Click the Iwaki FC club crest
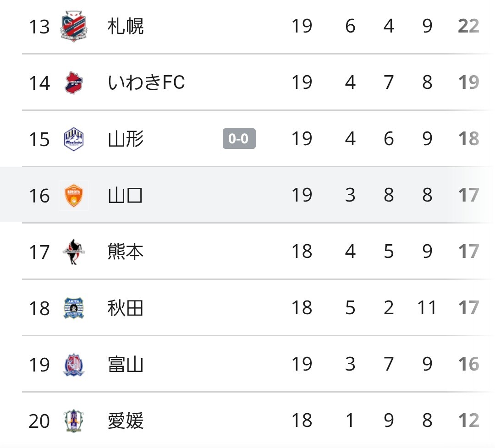Image resolution: width=495 pixels, height=448 pixels. click(x=73, y=82)
